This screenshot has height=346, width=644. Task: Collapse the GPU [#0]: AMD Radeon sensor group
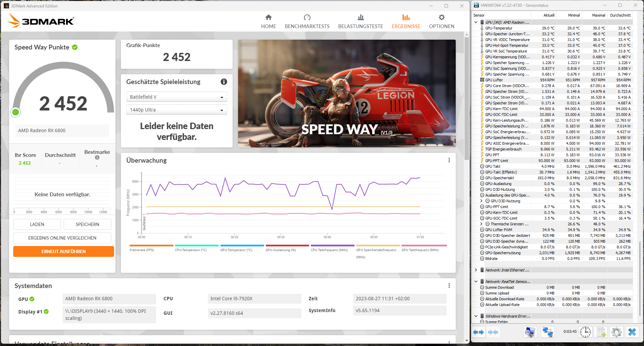(476, 22)
